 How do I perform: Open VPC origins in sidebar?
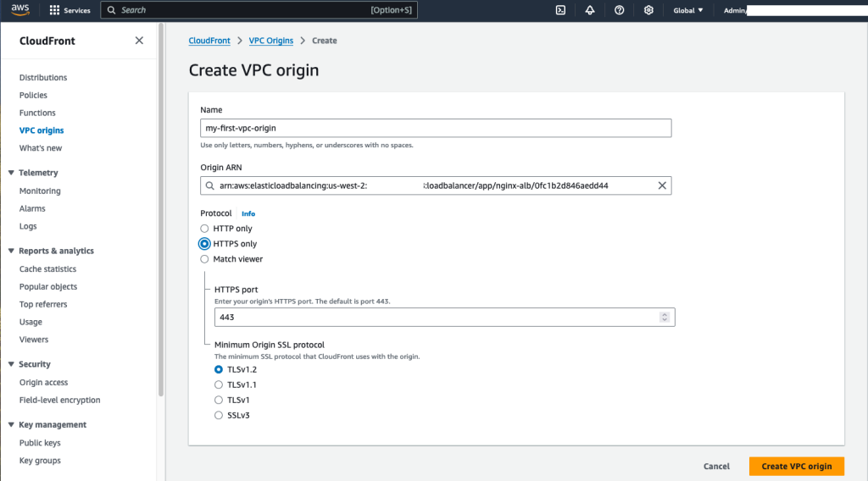pyautogui.click(x=42, y=130)
